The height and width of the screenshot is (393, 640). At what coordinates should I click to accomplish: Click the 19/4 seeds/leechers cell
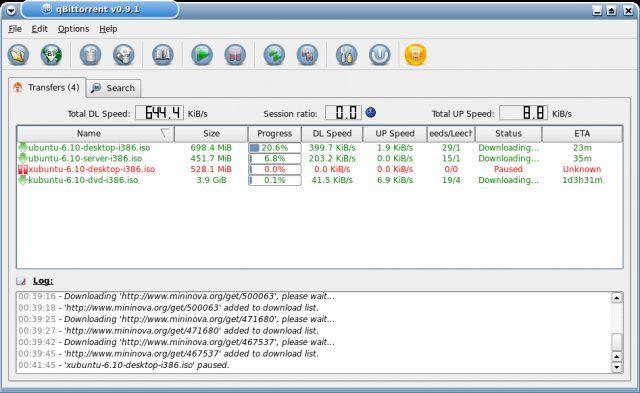tap(451, 180)
